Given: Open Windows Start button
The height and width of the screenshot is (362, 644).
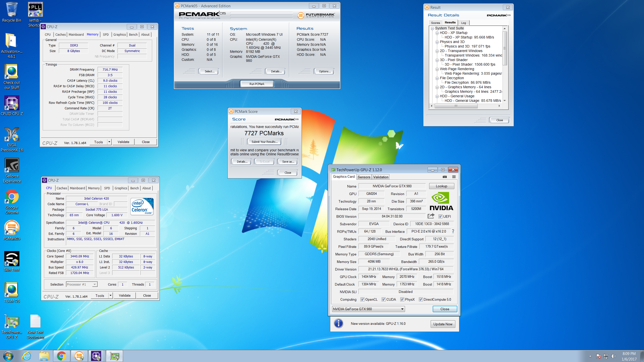Looking at the screenshot, I should (8, 356).
